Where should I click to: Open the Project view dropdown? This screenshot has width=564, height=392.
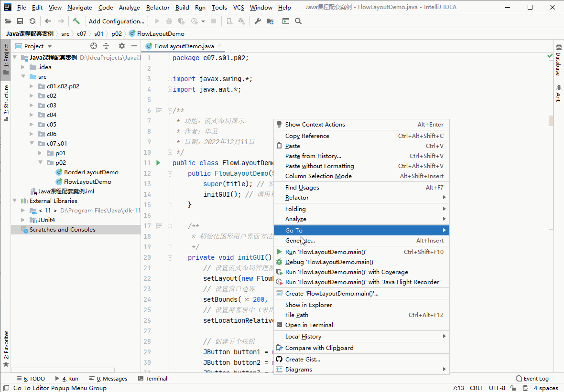pyautogui.click(x=50, y=46)
